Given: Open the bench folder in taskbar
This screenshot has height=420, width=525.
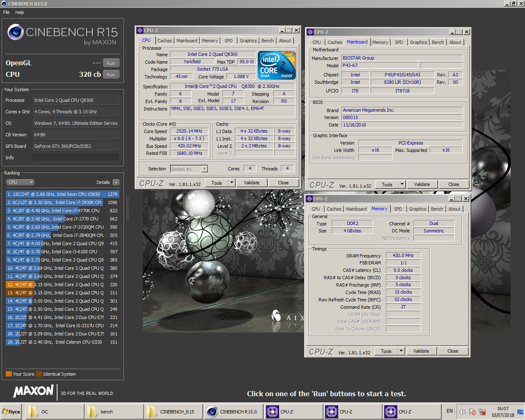Looking at the screenshot, I should tap(113, 411).
